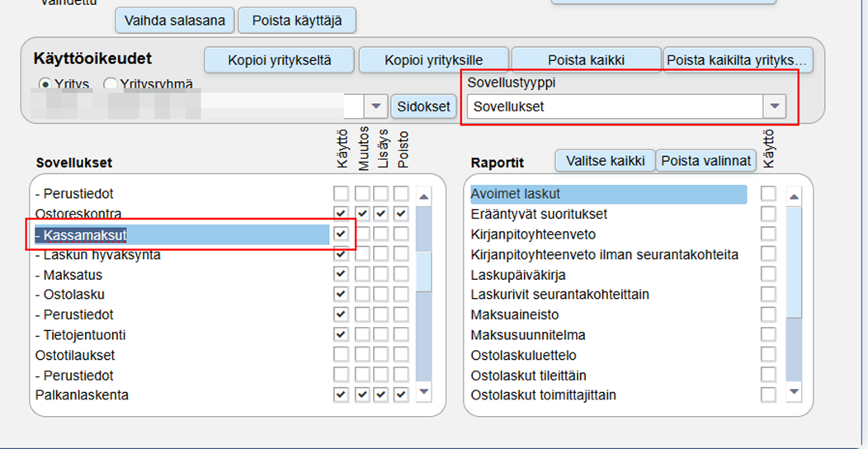Tick Poisto for Kassamaksut
Screen dimensions: 868x449
click(401, 234)
